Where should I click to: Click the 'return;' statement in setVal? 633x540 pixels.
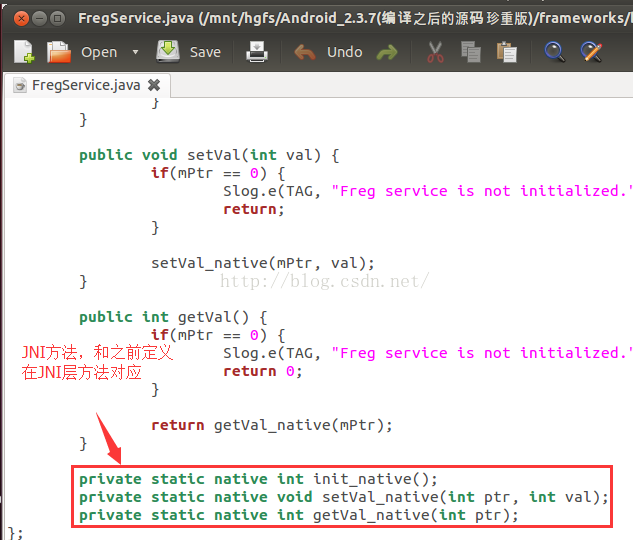(254, 209)
